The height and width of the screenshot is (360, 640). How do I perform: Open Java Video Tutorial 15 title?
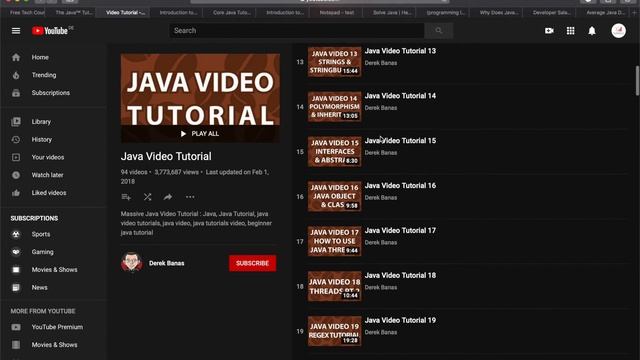point(400,141)
